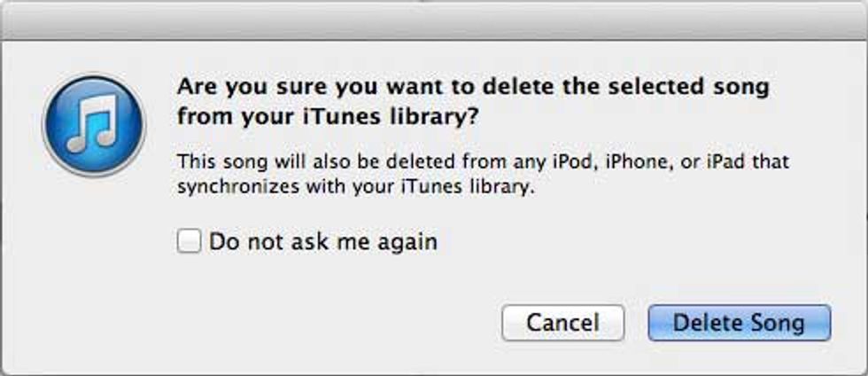
Task: Click 'synchronizes with your iTunes library' text line
Action: [x=356, y=187]
